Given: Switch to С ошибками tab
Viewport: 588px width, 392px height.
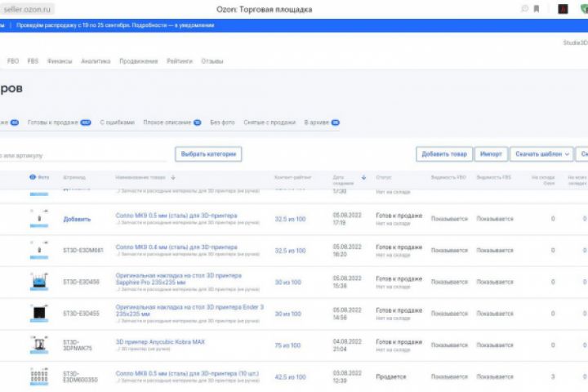Looking at the screenshot, I should 117,122.
